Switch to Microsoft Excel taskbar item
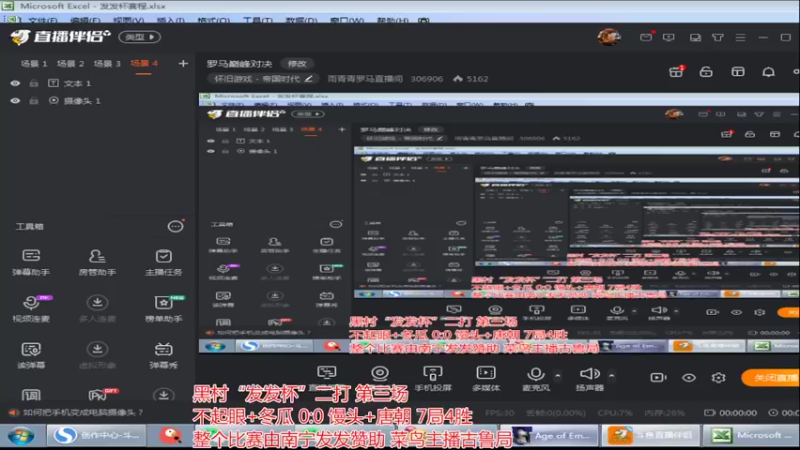This screenshot has width=800, height=450. (752, 436)
